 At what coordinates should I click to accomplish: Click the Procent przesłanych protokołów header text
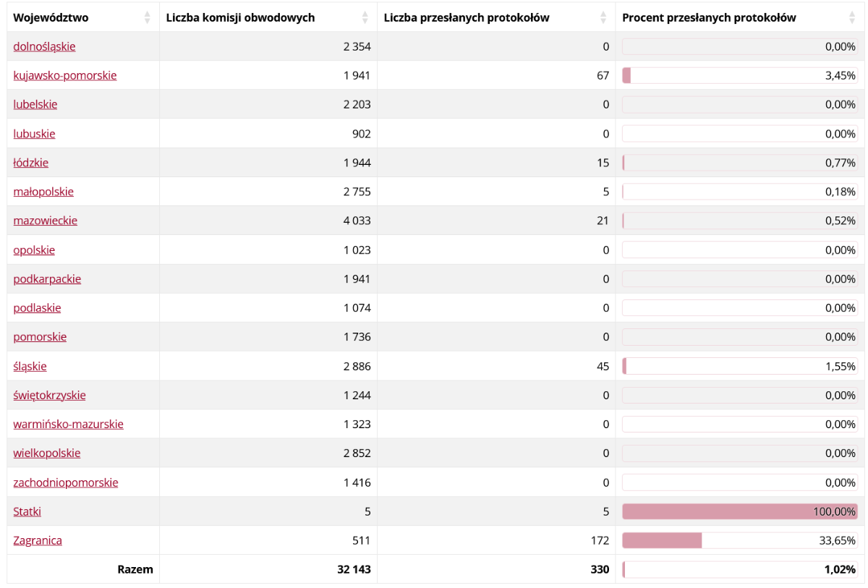click(x=709, y=17)
